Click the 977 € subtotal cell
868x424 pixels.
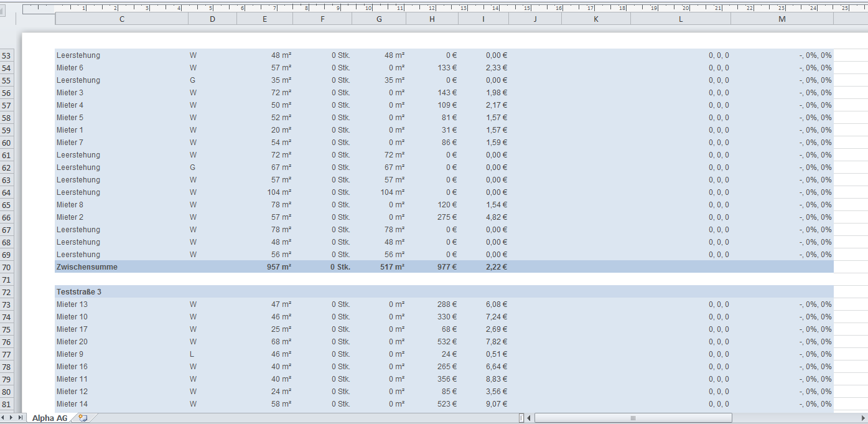pos(432,267)
